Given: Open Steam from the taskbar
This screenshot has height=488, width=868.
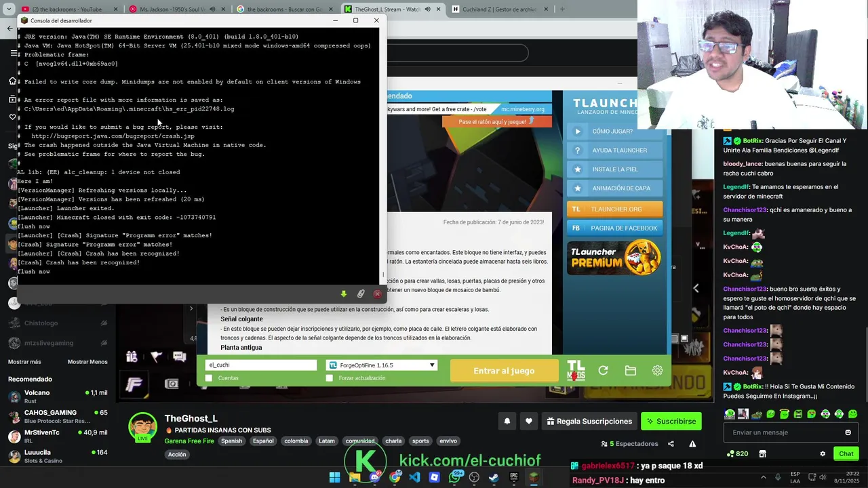Looking at the screenshot, I should (494, 477).
